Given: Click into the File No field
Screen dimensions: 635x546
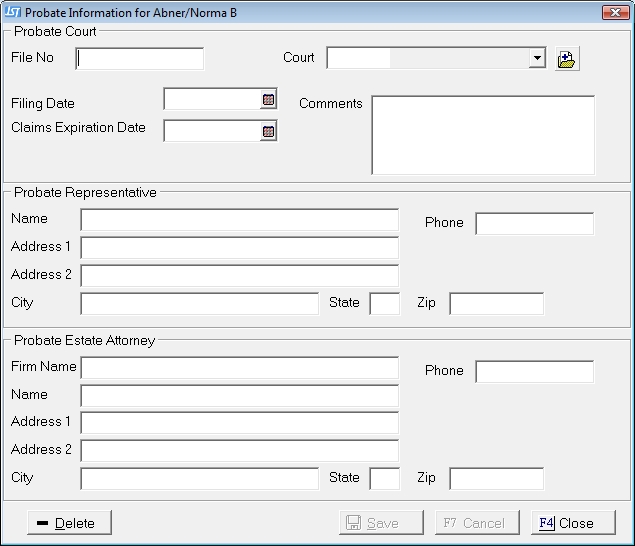Looking at the screenshot, I should [140, 59].
